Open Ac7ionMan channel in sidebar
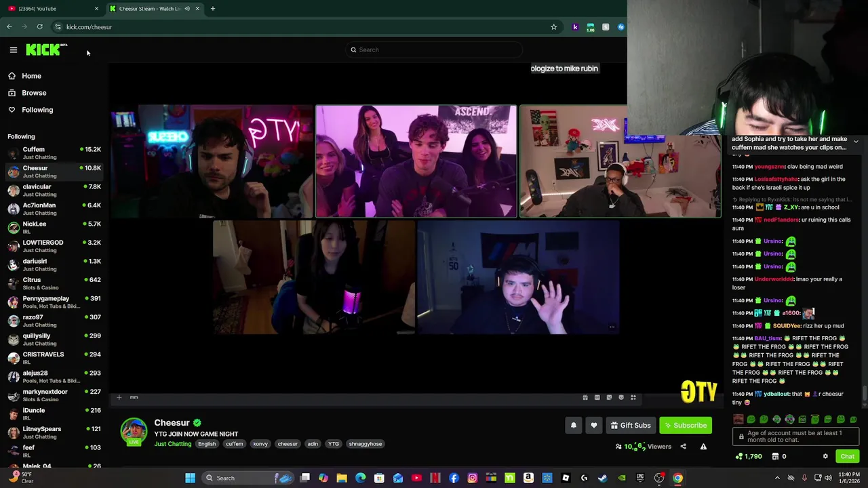 [x=54, y=209]
